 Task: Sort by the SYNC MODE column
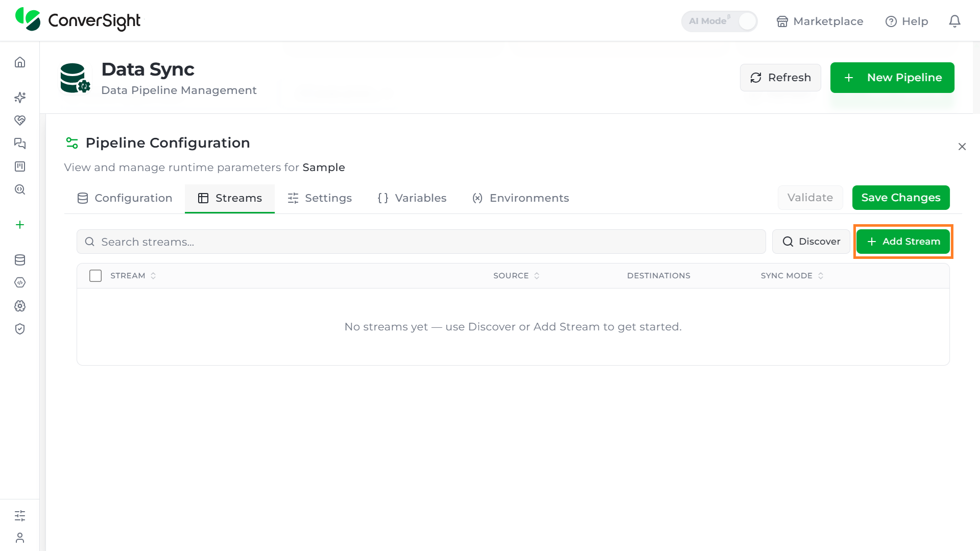[792, 276]
